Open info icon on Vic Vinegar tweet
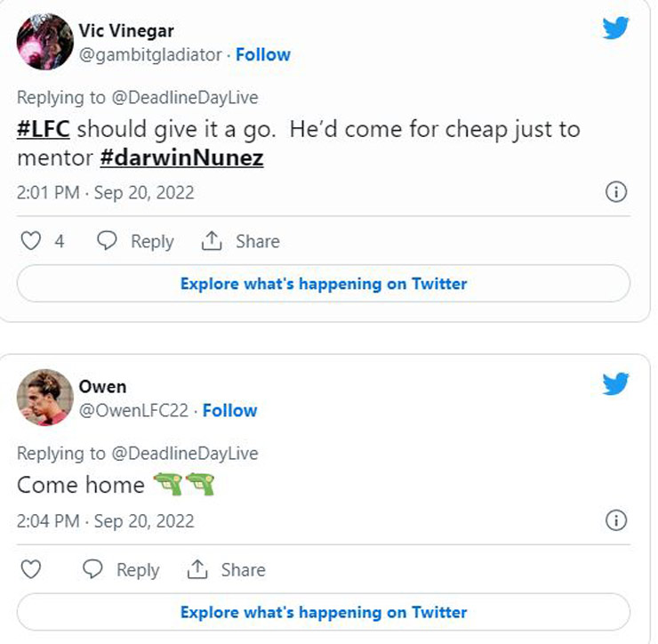The height and width of the screenshot is (644, 658). (615, 192)
